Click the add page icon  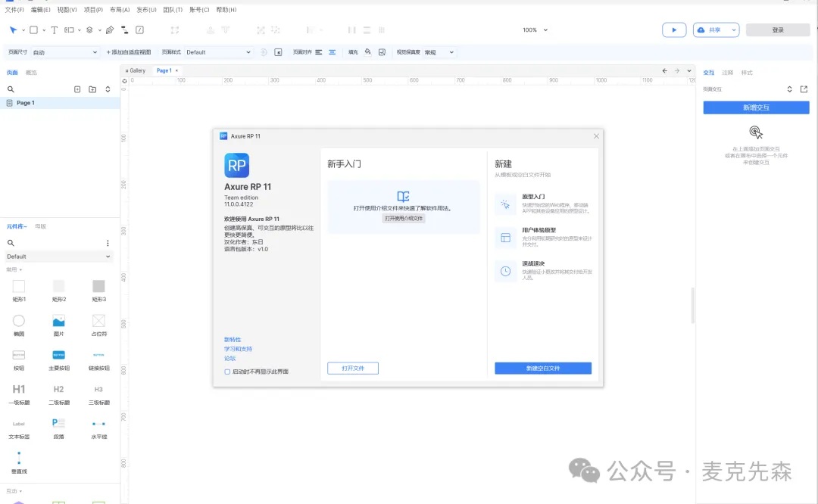pyautogui.click(x=77, y=89)
